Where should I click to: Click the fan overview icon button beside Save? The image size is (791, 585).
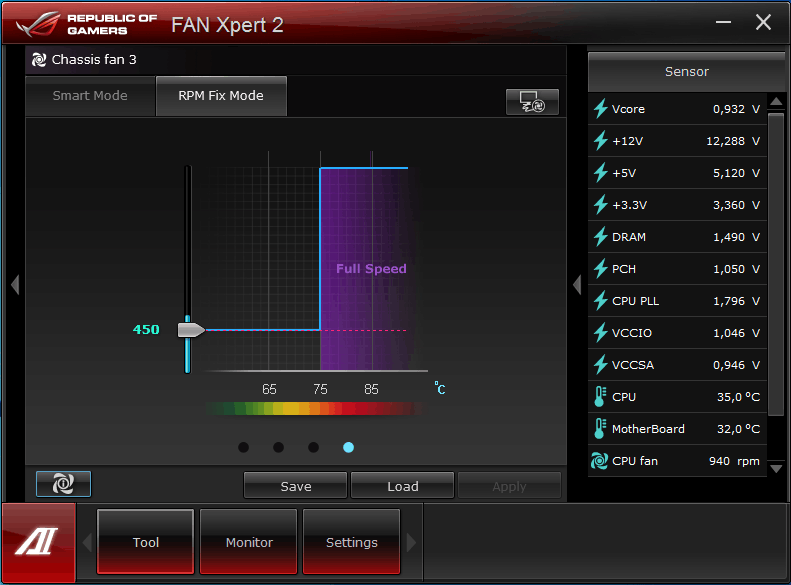click(64, 484)
